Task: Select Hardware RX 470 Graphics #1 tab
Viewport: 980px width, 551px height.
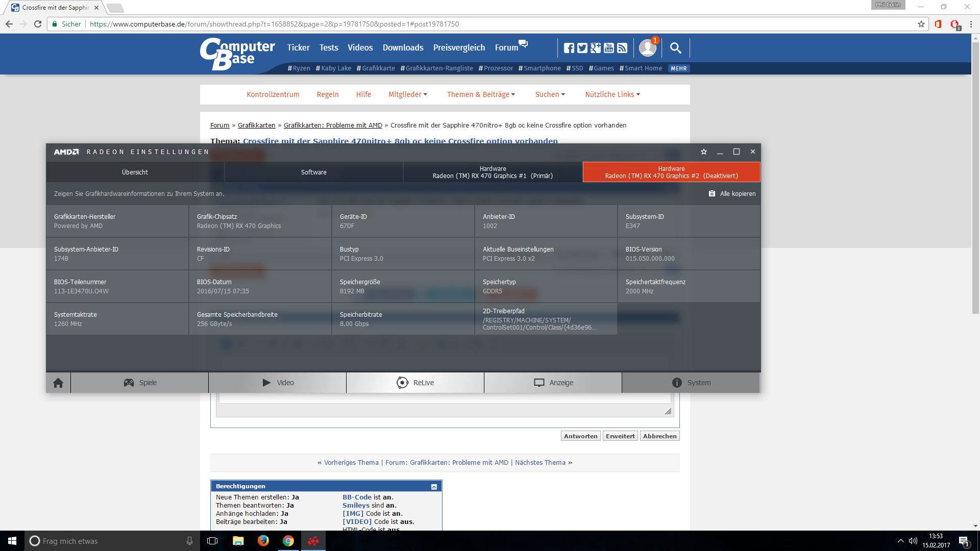Action: point(493,172)
